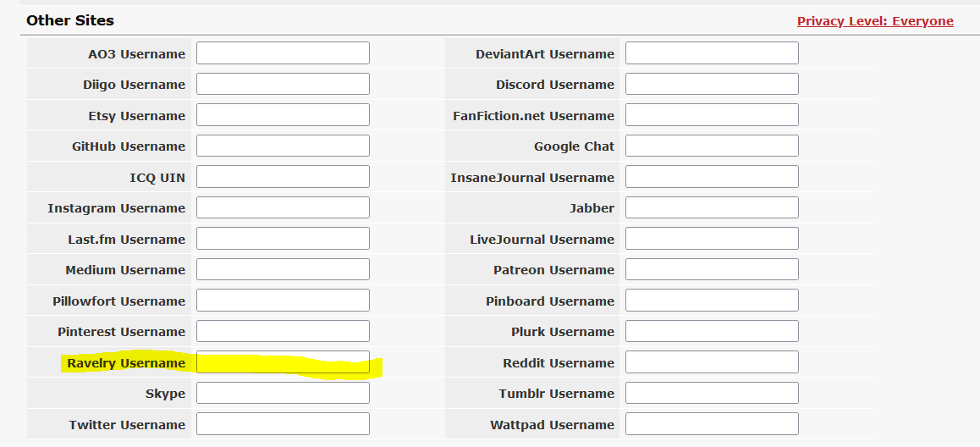Click the 'Diigo Username' label
The width and height of the screenshot is (980, 447).
click(134, 85)
